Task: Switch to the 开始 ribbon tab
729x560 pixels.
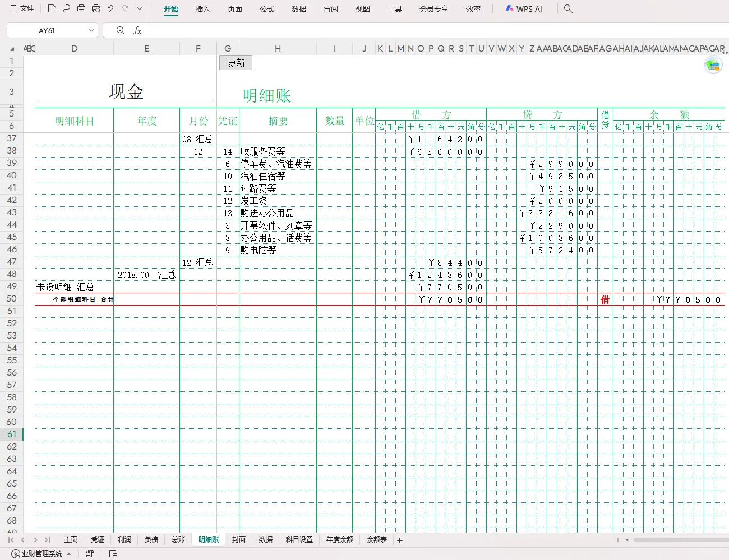Action: (x=171, y=9)
